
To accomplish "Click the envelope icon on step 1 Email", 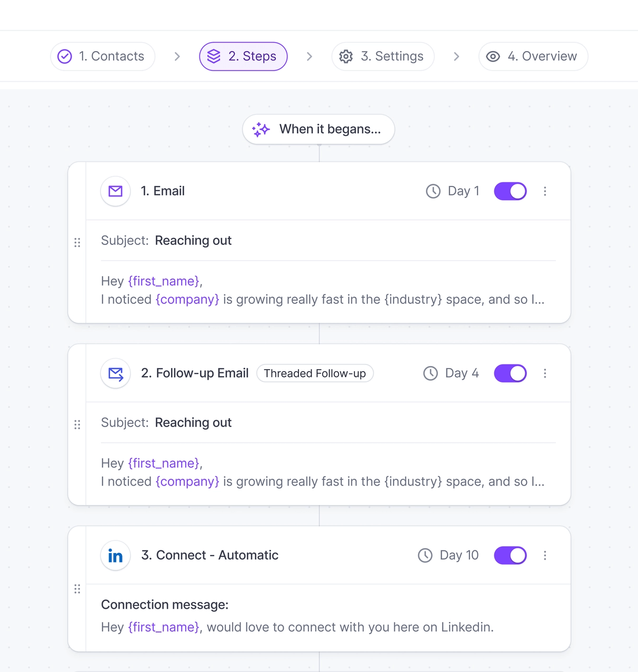I will (x=115, y=191).
